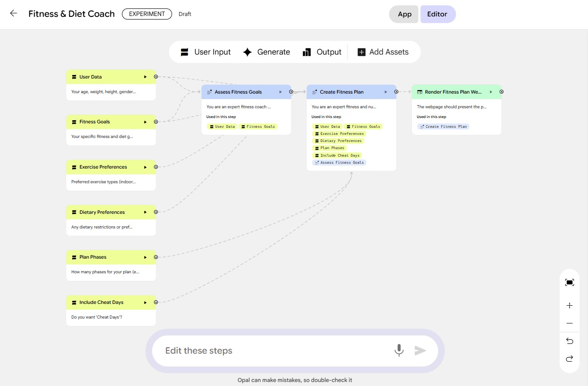Click the microphone icon in prompt box

point(399,351)
